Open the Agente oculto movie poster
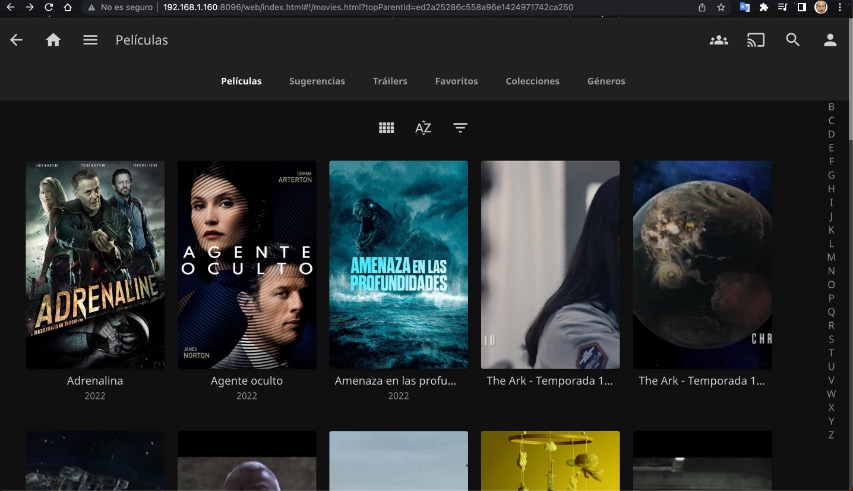853x491 pixels. point(247,264)
